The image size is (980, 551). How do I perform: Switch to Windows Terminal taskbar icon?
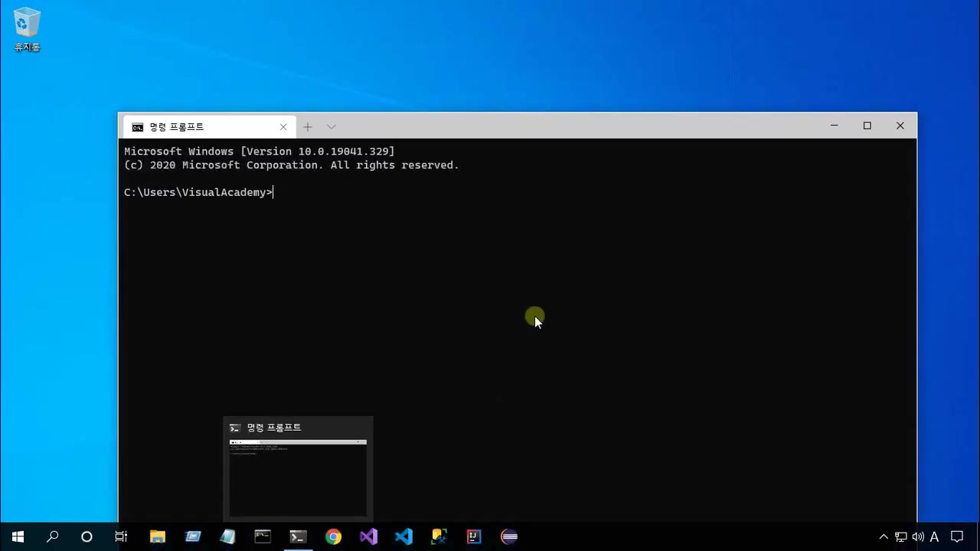coord(298,536)
